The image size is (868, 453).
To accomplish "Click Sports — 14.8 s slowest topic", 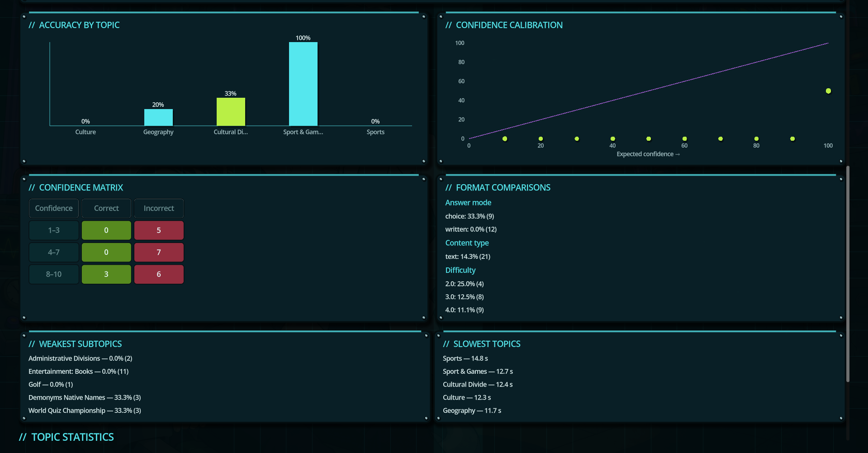I will click(465, 358).
